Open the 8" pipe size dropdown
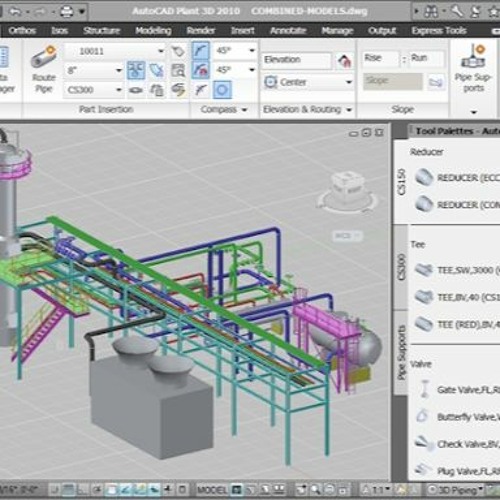This screenshot has height=500, width=500. pos(119,70)
